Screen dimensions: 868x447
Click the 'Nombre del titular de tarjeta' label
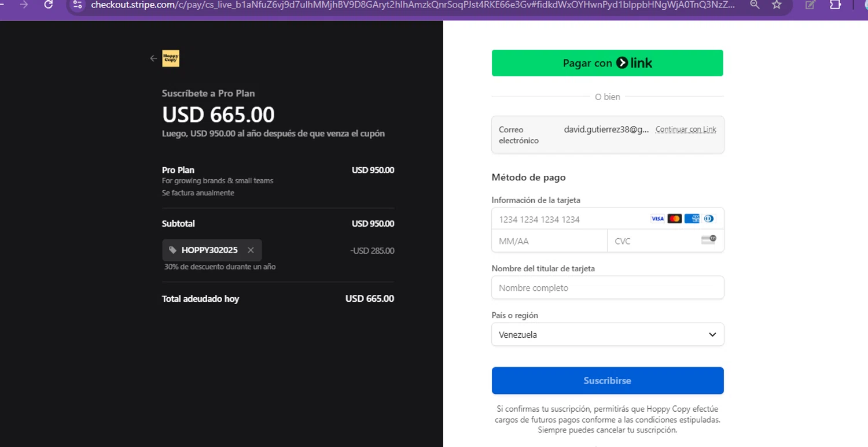click(543, 269)
